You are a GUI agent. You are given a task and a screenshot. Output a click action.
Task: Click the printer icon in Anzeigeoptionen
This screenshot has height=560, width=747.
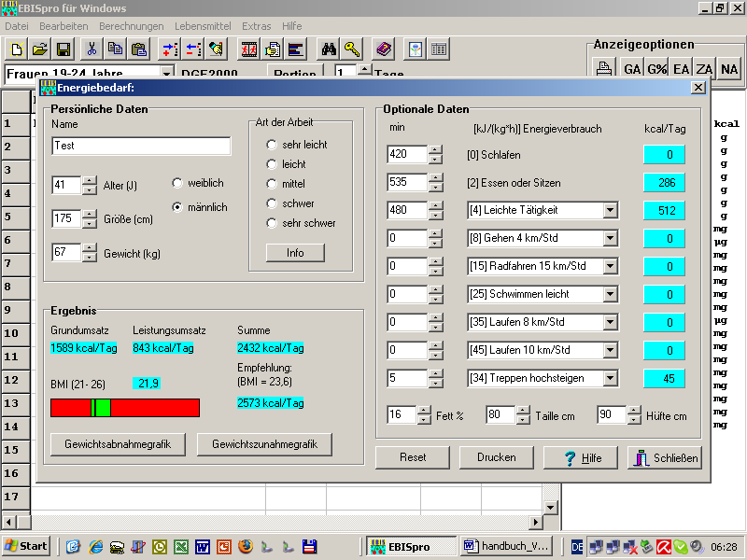click(x=604, y=69)
